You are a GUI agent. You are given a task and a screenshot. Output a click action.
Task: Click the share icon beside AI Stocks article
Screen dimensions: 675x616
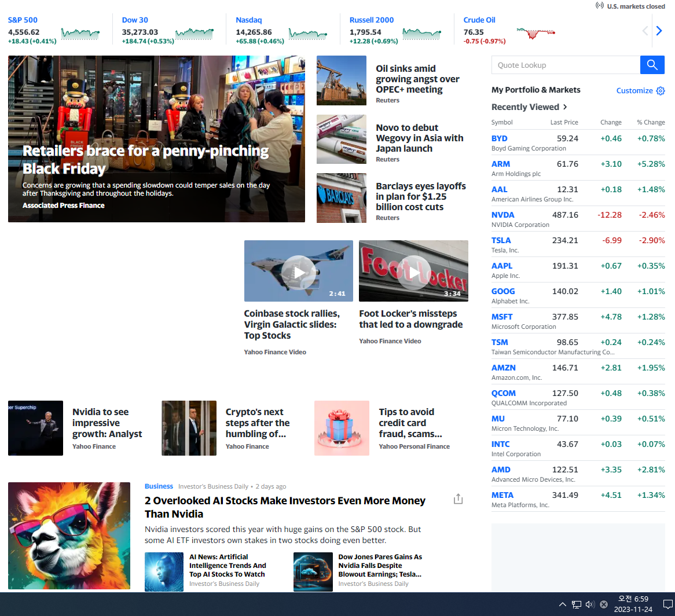pos(458,499)
